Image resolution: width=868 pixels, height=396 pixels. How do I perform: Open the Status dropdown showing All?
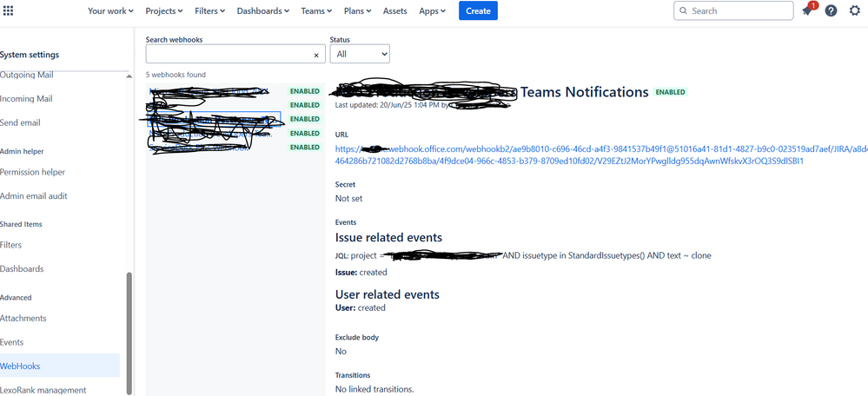tap(360, 54)
